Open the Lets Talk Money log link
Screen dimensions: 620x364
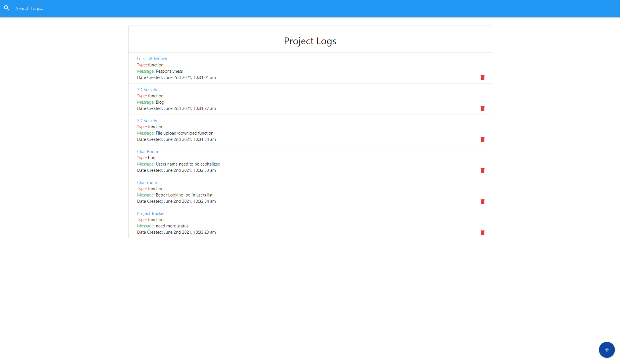(x=152, y=59)
